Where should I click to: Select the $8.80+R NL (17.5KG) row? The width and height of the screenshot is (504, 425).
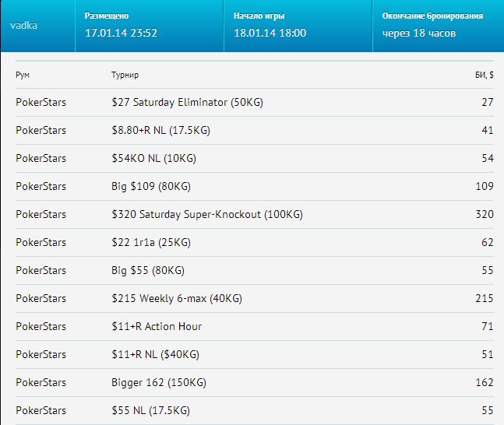click(255, 131)
